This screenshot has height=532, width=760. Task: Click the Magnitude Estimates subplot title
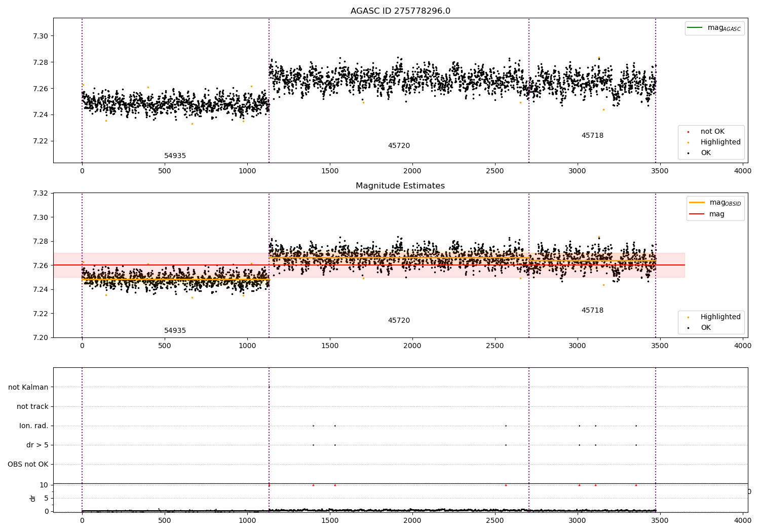(x=400, y=186)
